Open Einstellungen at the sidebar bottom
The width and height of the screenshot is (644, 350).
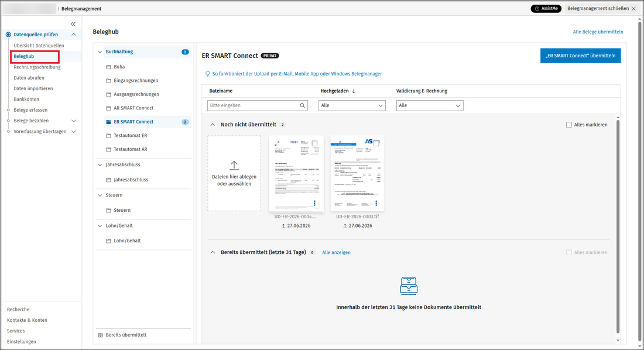tap(21, 342)
